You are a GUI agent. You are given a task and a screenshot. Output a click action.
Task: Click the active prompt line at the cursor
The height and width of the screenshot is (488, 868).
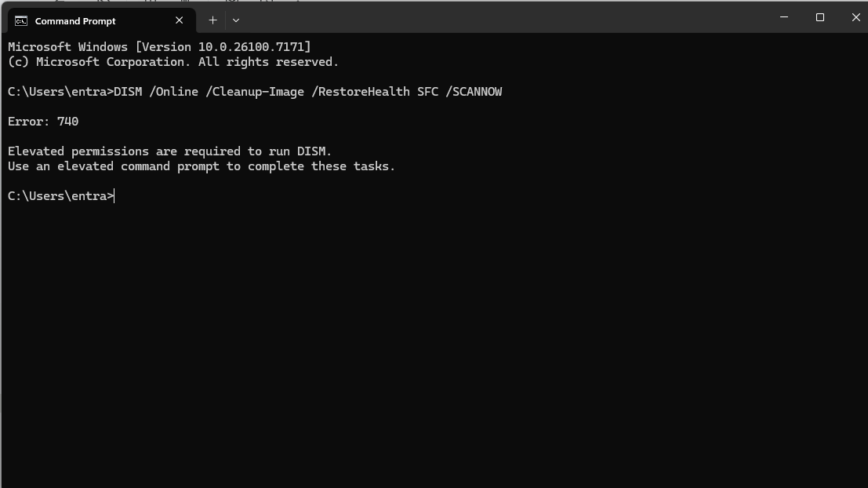114,196
